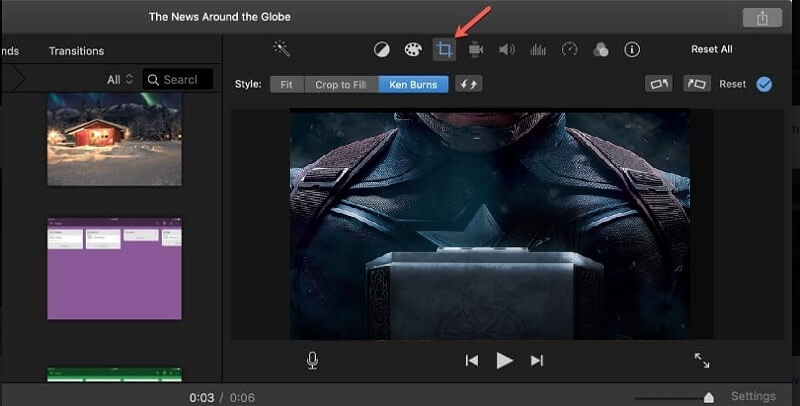This screenshot has width=800, height=406.
Task: Show the clip information icon
Action: click(632, 50)
